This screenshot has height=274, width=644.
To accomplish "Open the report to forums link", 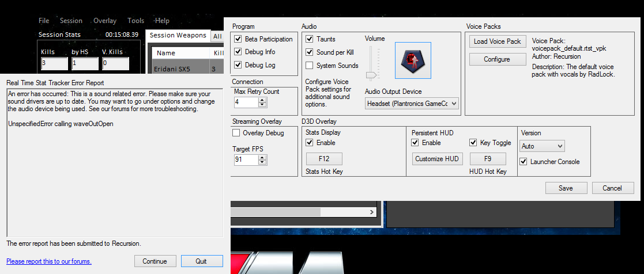I will (49, 261).
